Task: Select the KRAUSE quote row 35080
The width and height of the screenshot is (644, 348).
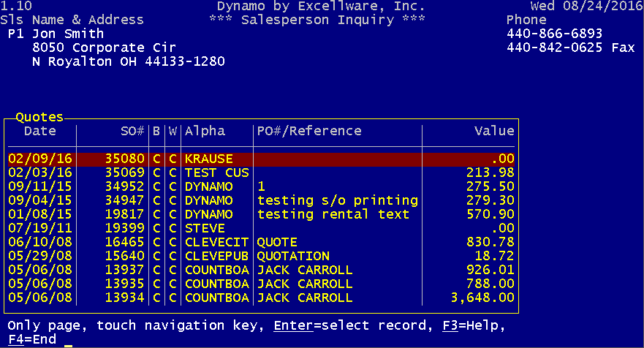Action: 261,159
